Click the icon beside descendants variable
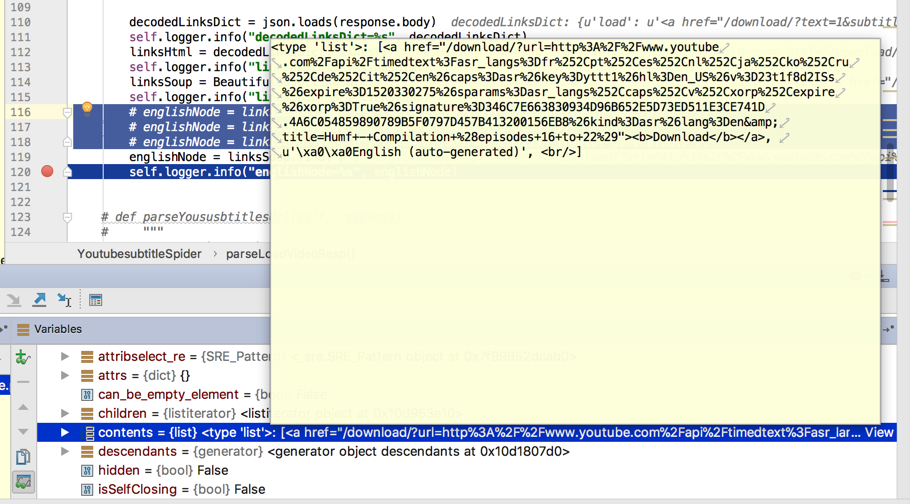Screen dimensions: 910x504 tap(87, 452)
